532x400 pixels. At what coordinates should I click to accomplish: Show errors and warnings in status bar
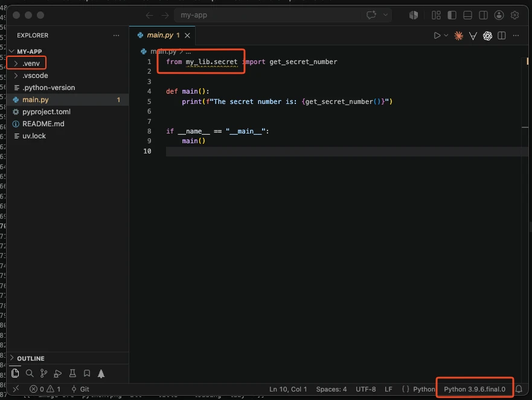(x=45, y=389)
